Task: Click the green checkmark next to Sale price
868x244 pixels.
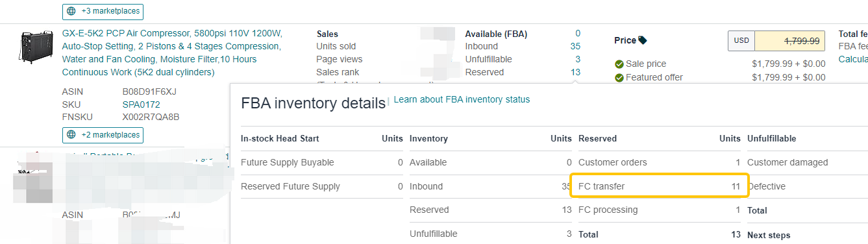Action: [x=619, y=64]
